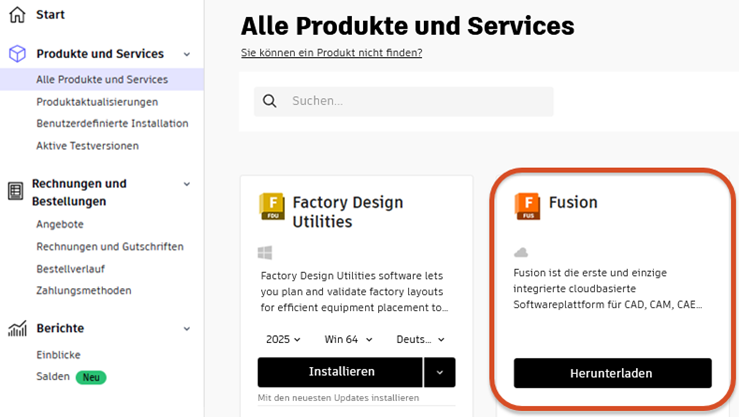The width and height of the screenshot is (739, 417).
Task: Open the Installieren split-button arrow
Action: (x=439, y=372)
